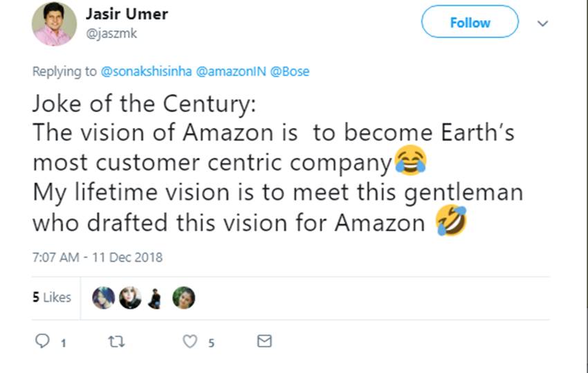Click the rolling laughing emoji after 'Amazon'
Viewport: 588px width, 373px height.
tap(451, 222)
